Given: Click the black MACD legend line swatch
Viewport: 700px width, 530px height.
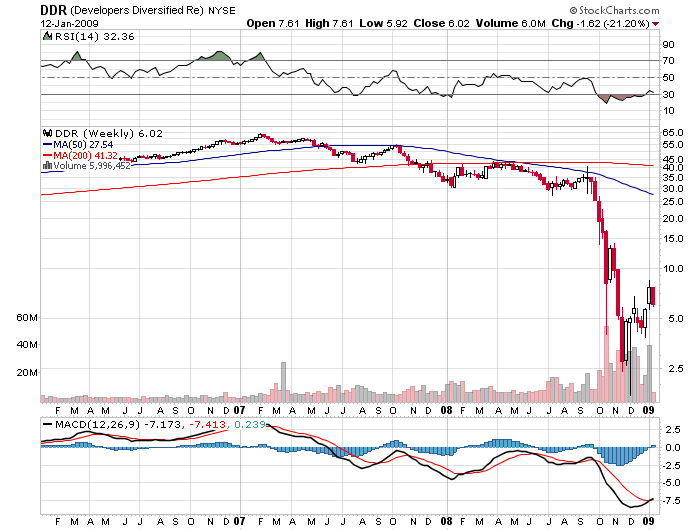Looking at the screenshot, I should click(x=47, y=424).
